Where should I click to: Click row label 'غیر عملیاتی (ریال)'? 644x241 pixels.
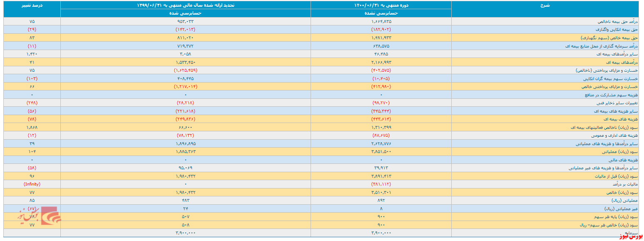(x=622, y=208)
